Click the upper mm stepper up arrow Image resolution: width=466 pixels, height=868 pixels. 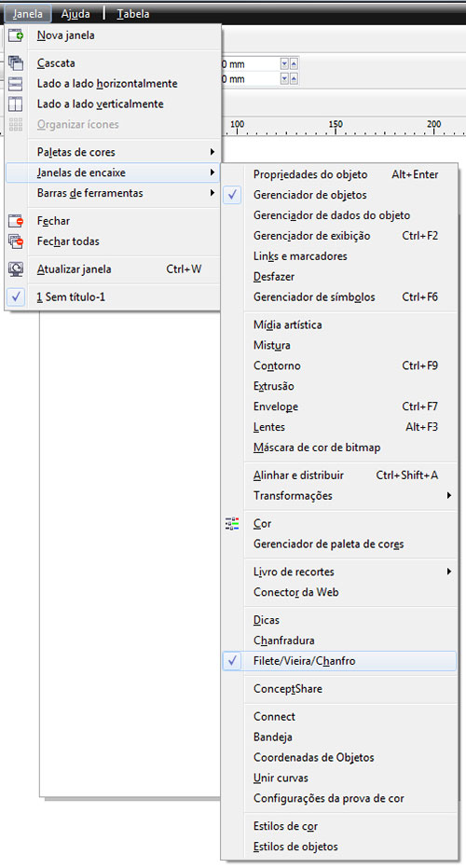click(x=294, y=64)
